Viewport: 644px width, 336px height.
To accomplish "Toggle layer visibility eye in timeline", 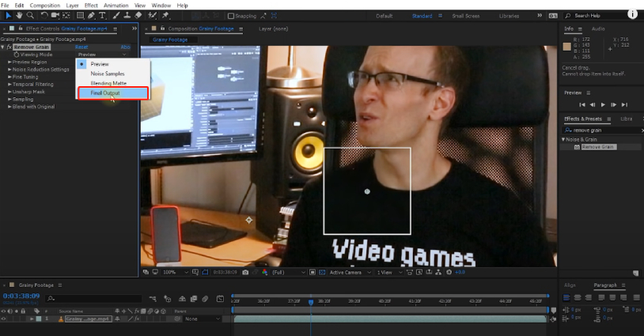I will (x=4, y=319).
